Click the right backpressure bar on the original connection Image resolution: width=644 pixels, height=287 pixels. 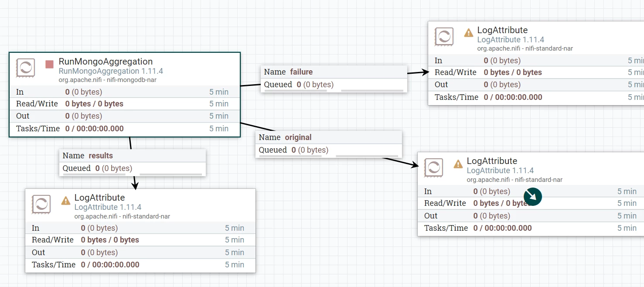(367, 156)
